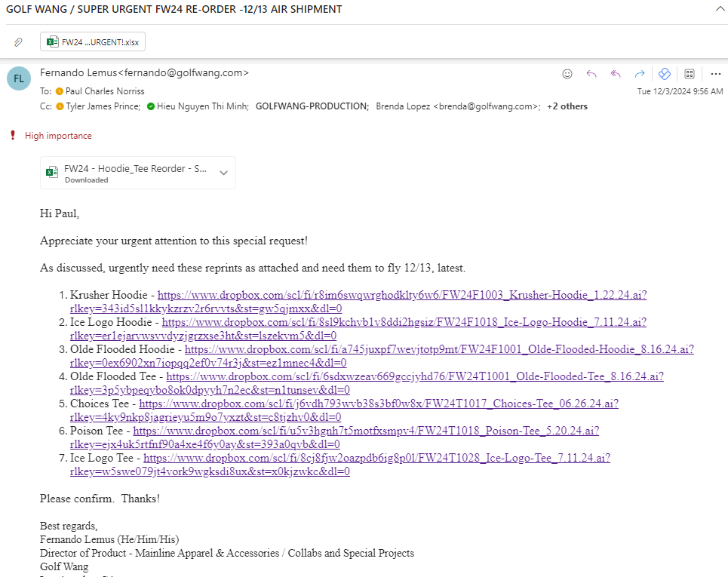Reply to the email
728x577 pixels.
click(x=591, y=74)
